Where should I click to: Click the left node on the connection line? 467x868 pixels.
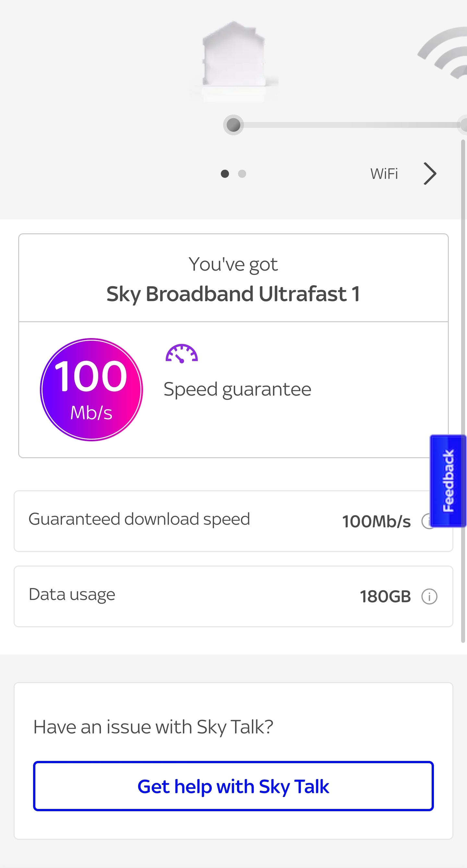point(233,125)
